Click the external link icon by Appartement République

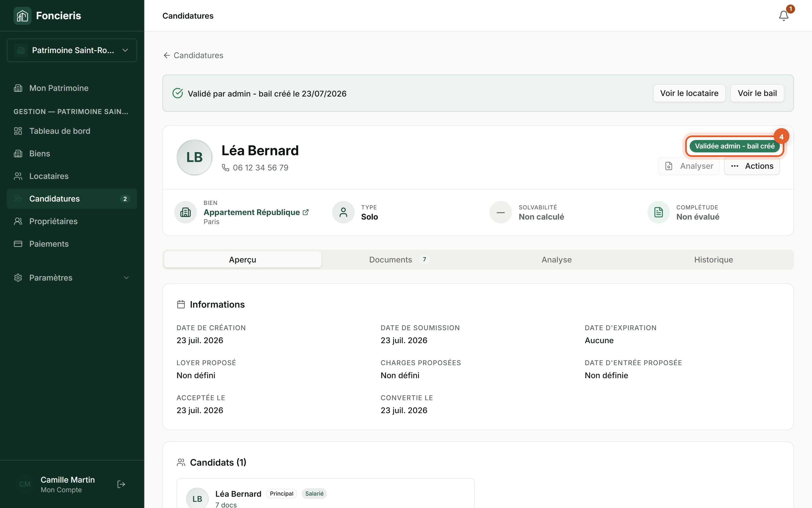click(306, 212)
